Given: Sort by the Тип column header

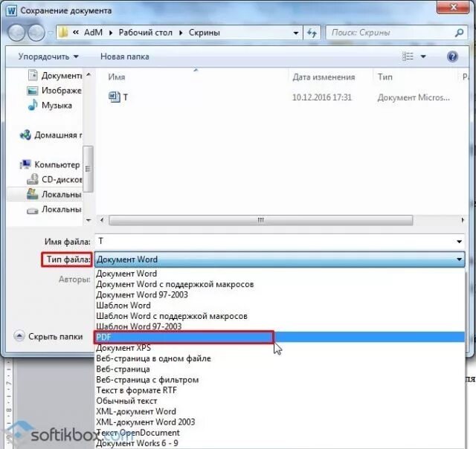Looking at the screenshot, I should tap(385, 77).
